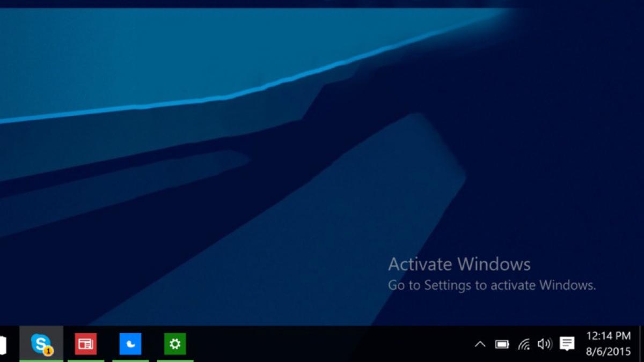Viewport: 644px width, 362px height.
Task: Launch the News app from the taskbar
Action: [86, 344]
